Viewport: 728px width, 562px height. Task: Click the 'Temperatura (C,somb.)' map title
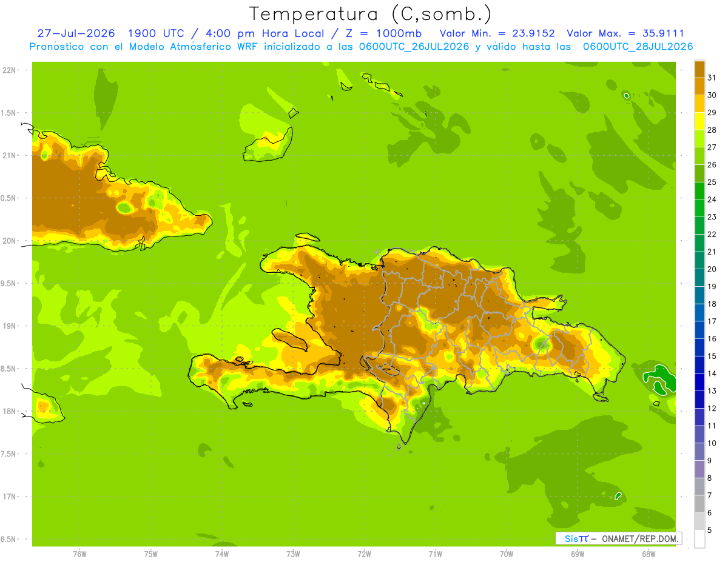[370, 14]
